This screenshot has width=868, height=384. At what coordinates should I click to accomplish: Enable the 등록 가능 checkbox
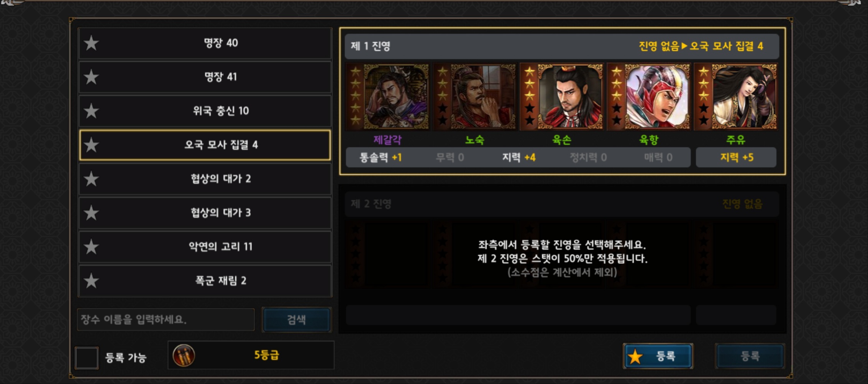tap(87, 358)
